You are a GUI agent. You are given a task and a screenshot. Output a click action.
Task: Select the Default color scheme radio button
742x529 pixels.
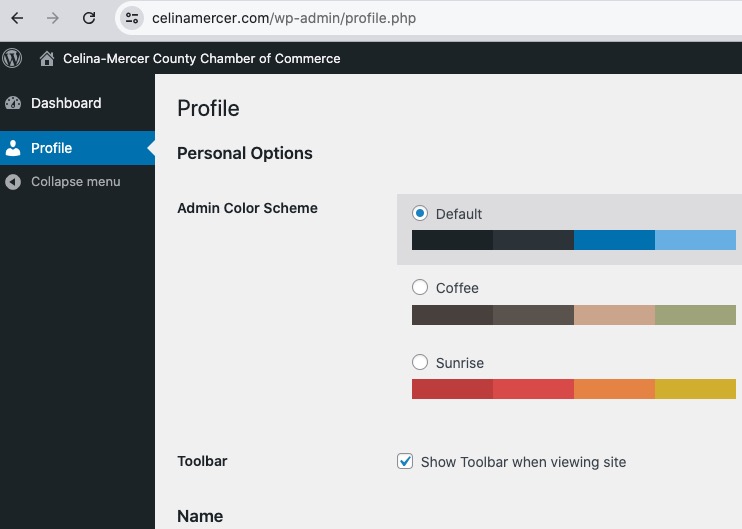[x=420, y=213]
